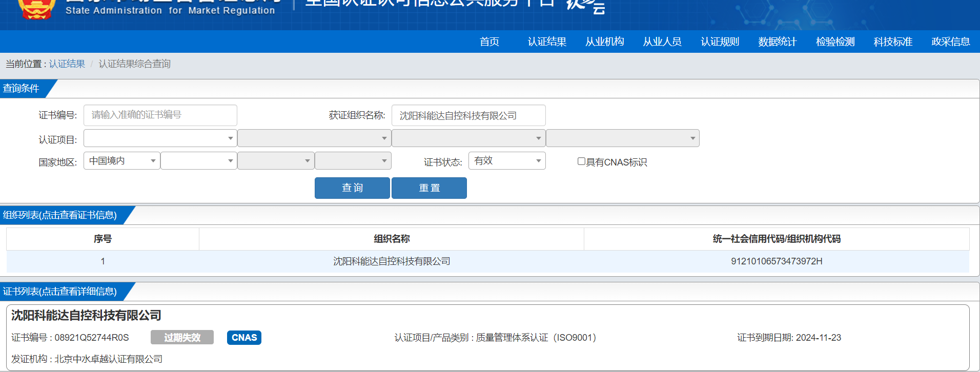The height and width of the screenshot is (372, 980).
Task: Click expiry date 2024-11-23
Action: tap(819, 338)
